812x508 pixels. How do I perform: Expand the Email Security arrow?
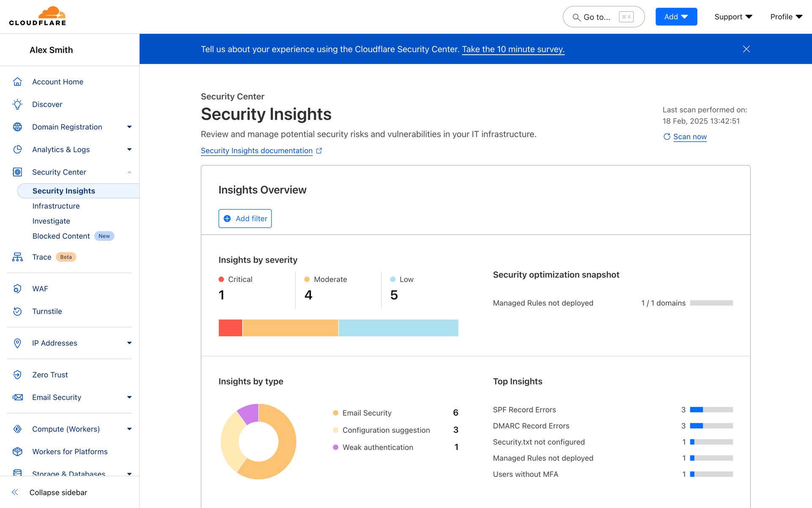129,397
